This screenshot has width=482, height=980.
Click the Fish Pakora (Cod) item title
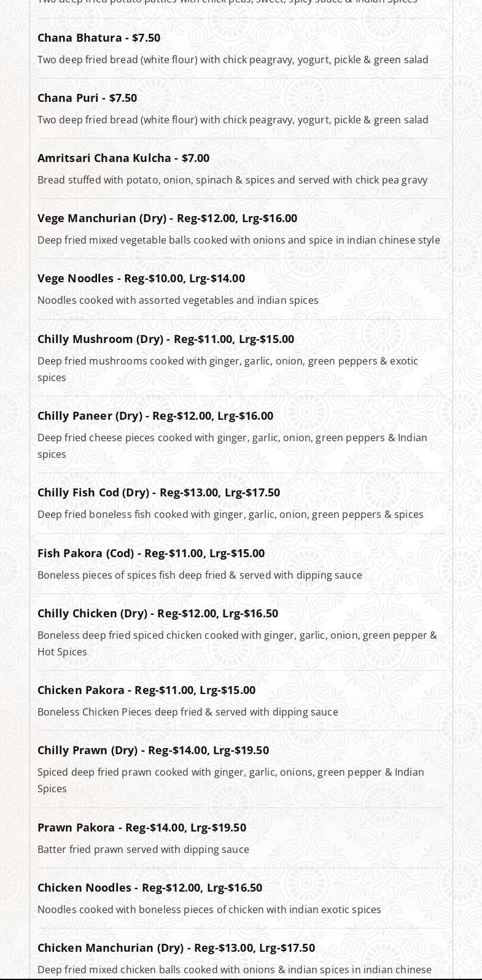click(x=151, y=553)
